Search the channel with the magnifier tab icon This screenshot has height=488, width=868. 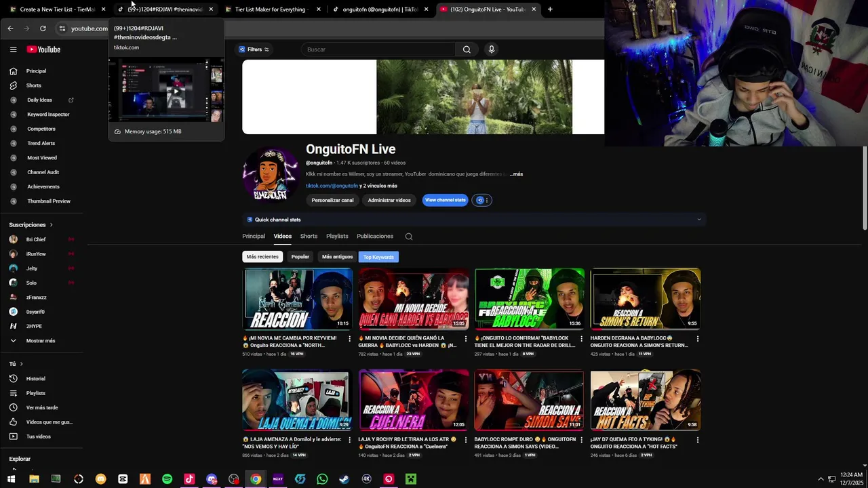point(408,237)
